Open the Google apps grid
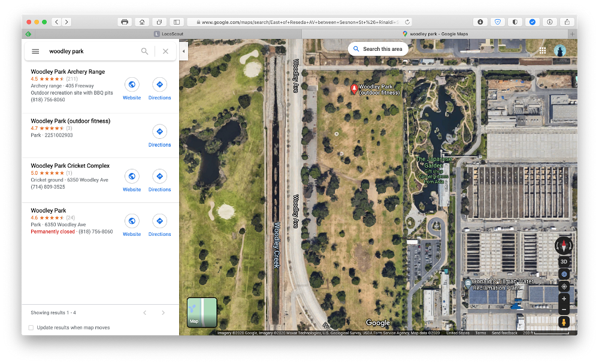Screen dimensions: 599x364 [x=543, y=50]
